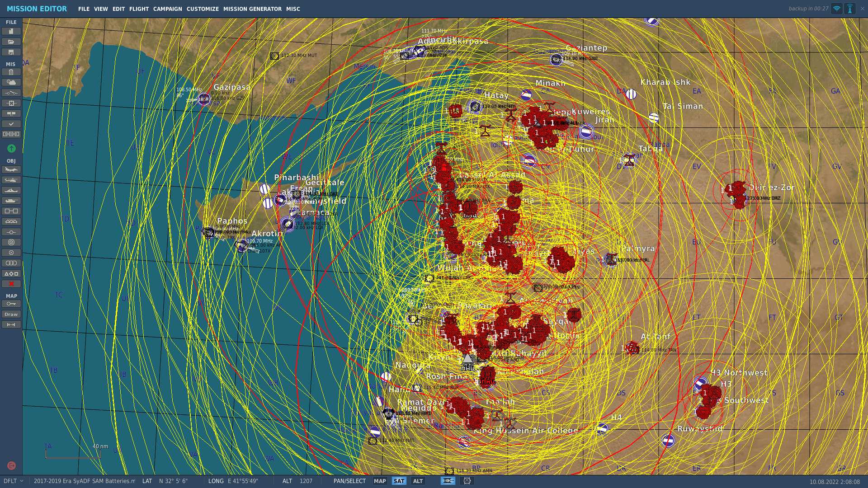The width and height of the screenshot is (868, 488).
Task: Click the new mission file icon
Action: pyautogui.click(x=11, y=31)
